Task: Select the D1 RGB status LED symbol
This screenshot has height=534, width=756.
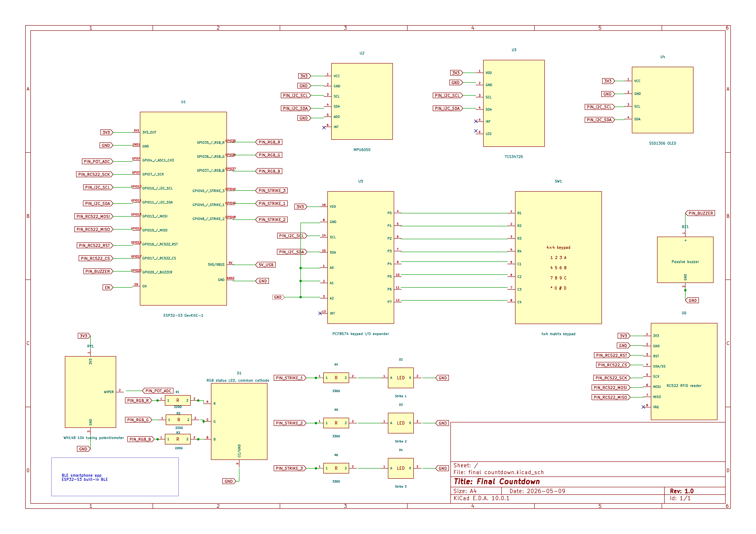Action: point(239,421)
